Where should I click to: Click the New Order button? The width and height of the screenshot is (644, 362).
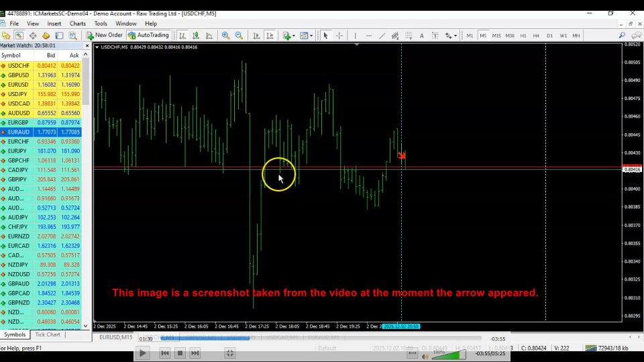coord(105,36)
